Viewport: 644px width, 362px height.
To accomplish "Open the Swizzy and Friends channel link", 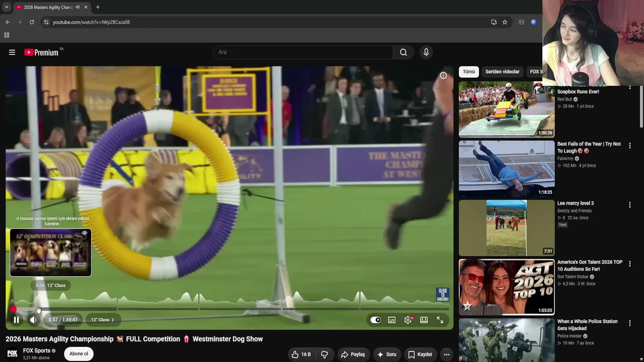I will click(x=575, y=211).
